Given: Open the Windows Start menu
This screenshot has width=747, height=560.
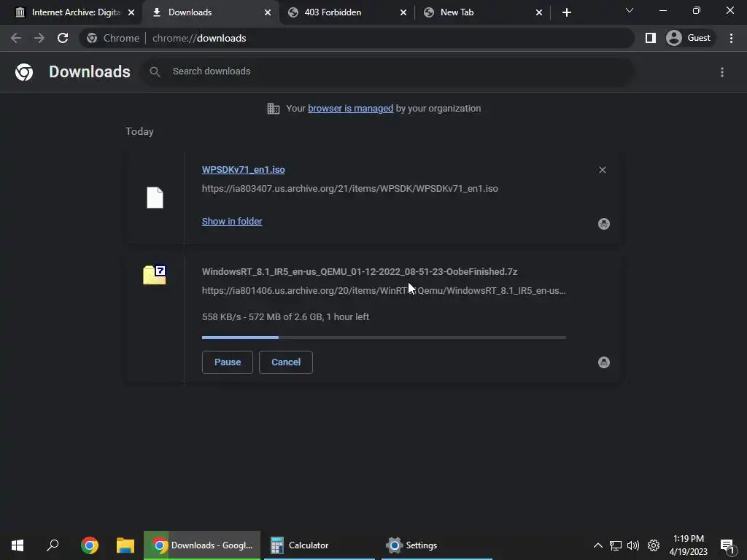Looking at the screenshot, I should tap(18, 545).
